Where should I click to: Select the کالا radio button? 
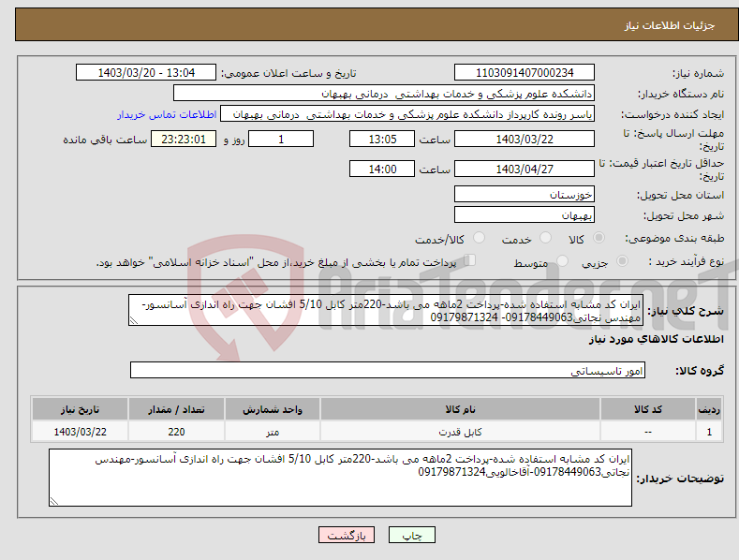pyautogui.click(x=599, y=238)
